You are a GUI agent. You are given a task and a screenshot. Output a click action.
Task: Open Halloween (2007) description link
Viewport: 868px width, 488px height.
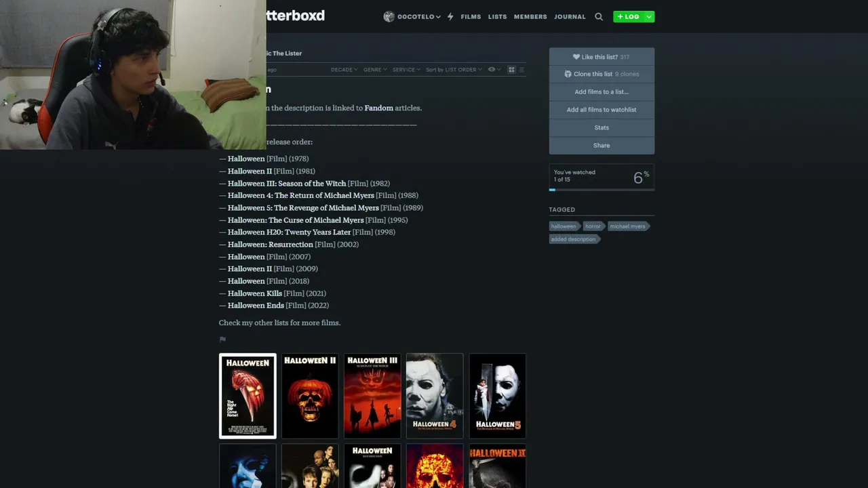tap(246, 256)
